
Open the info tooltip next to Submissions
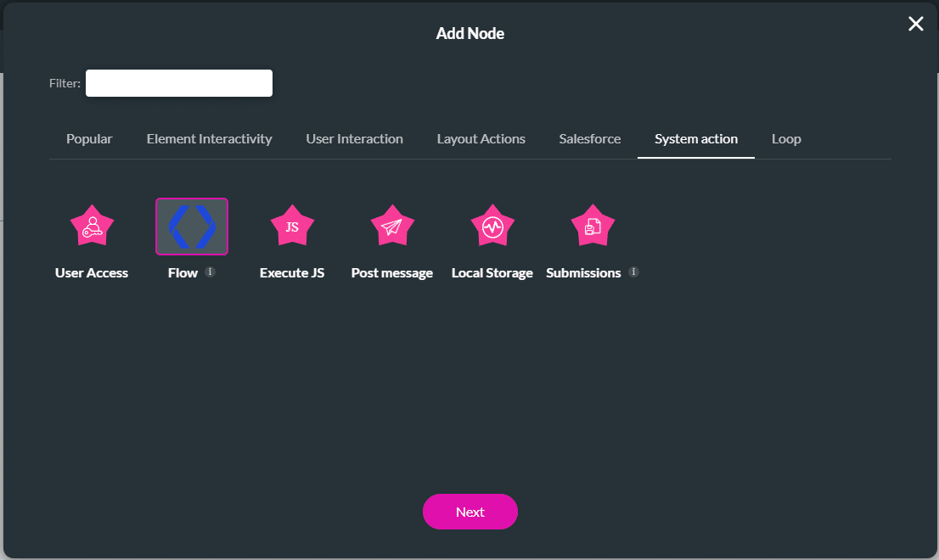(633, 272)
